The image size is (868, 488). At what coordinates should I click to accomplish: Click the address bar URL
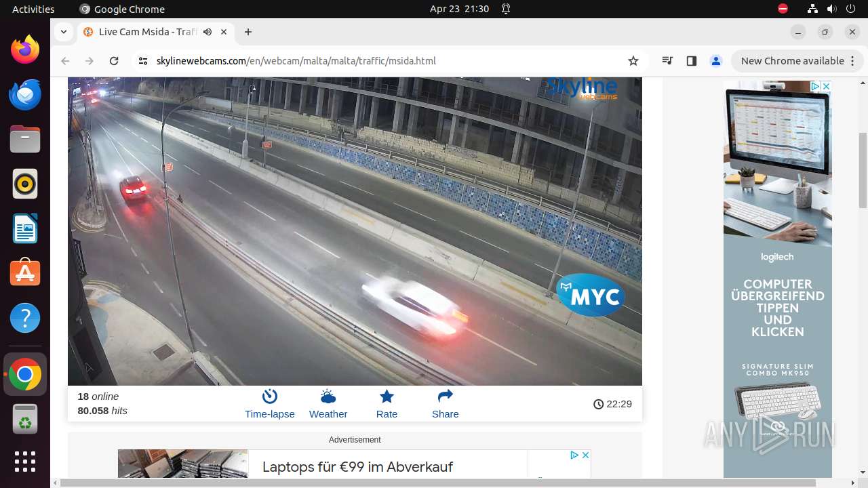pos(296,61)
